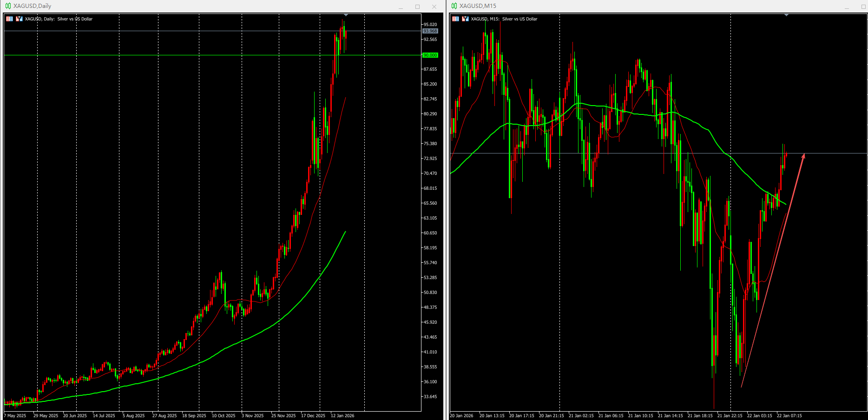The width and height of the screenshot is (868, 420).
Task: Click the XAGUSD,M15 window title text
Action: (478, 6)
